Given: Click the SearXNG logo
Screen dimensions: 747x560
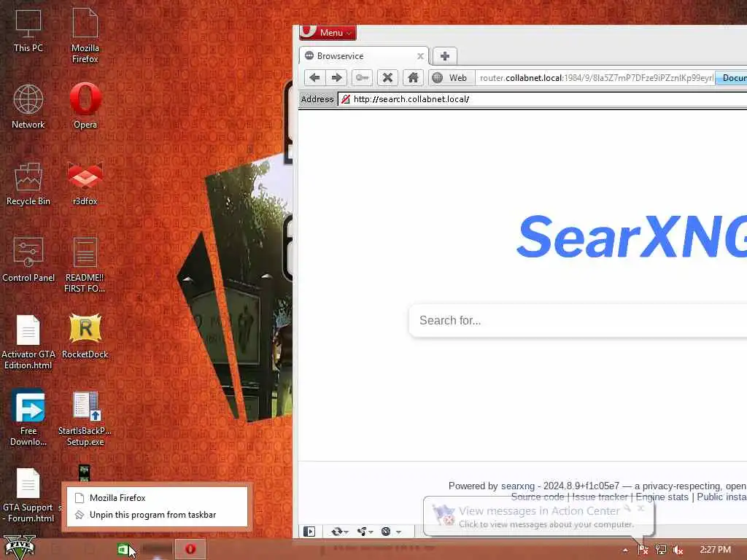Looking at the screenshot, I should [x=632, y=236].
